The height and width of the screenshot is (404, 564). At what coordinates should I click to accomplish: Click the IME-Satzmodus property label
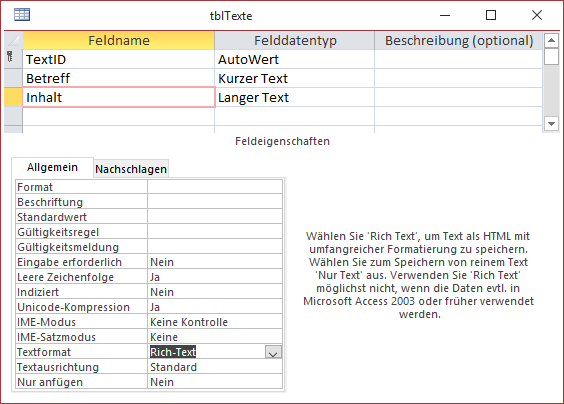point(82,337)
